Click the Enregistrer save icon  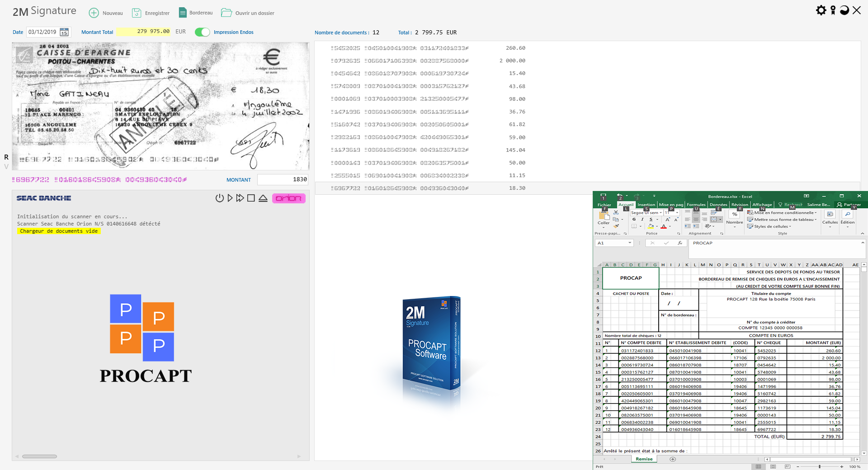(x=137, y=13)
